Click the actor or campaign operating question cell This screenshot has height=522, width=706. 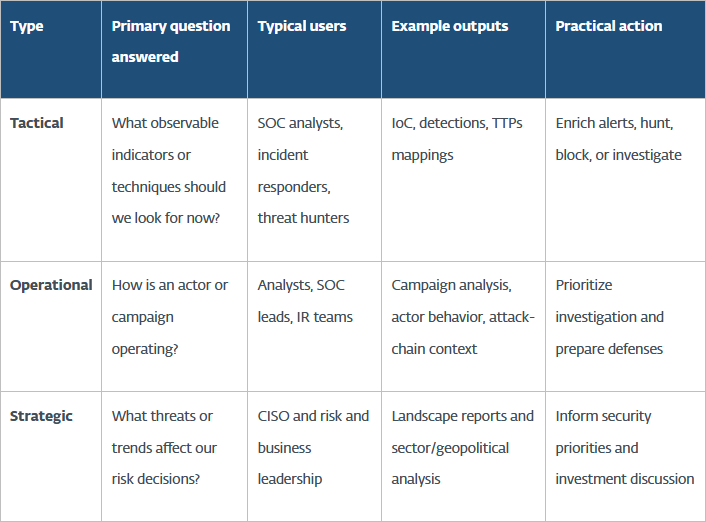174,327
